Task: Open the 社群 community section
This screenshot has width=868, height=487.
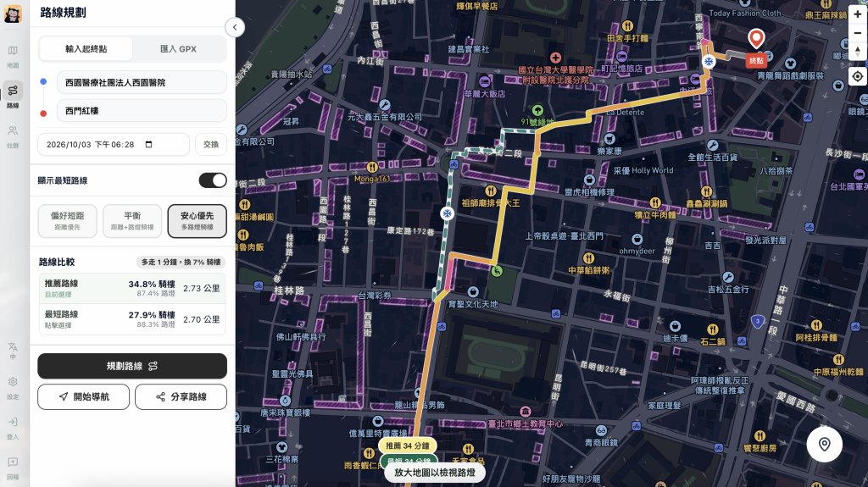Action: [13, 136]
